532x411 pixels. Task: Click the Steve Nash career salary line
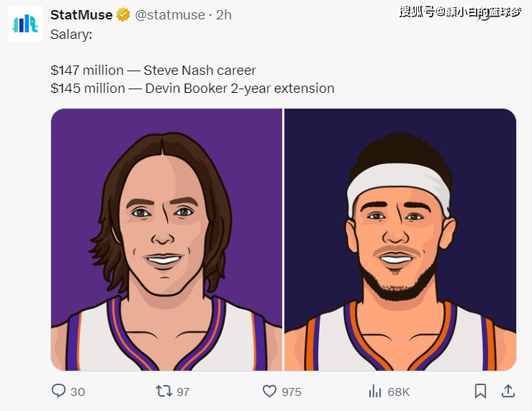pos(153,71)
